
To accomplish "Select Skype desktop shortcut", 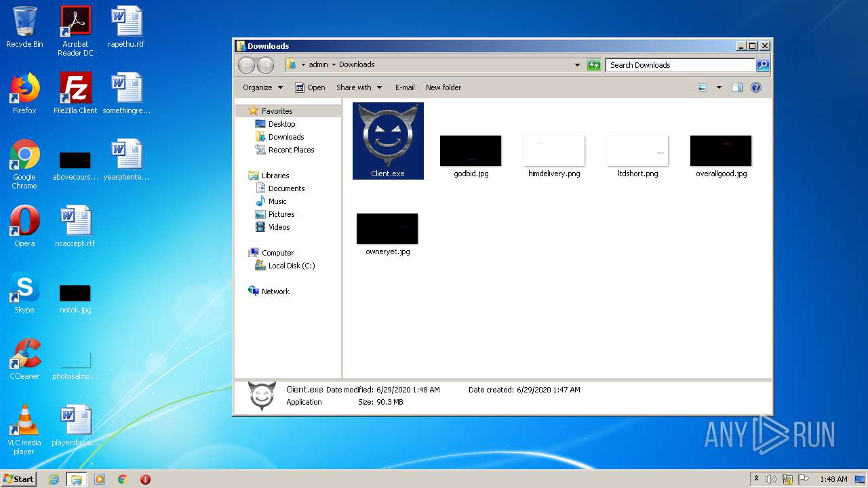I will [x=24, y=293].
